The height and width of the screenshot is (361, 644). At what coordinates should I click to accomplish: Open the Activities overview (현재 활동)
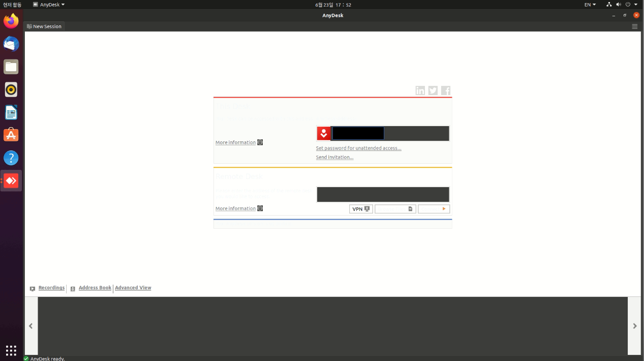coord(12,5)
